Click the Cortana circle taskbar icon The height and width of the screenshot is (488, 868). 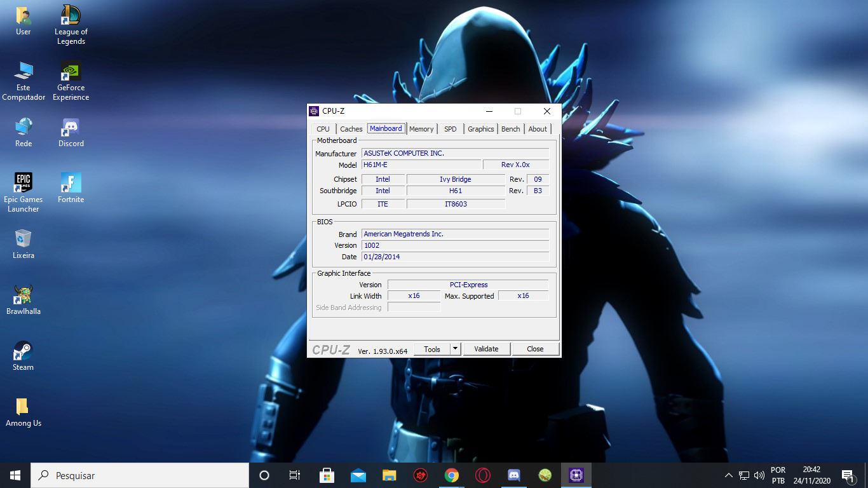coord(264,475)
